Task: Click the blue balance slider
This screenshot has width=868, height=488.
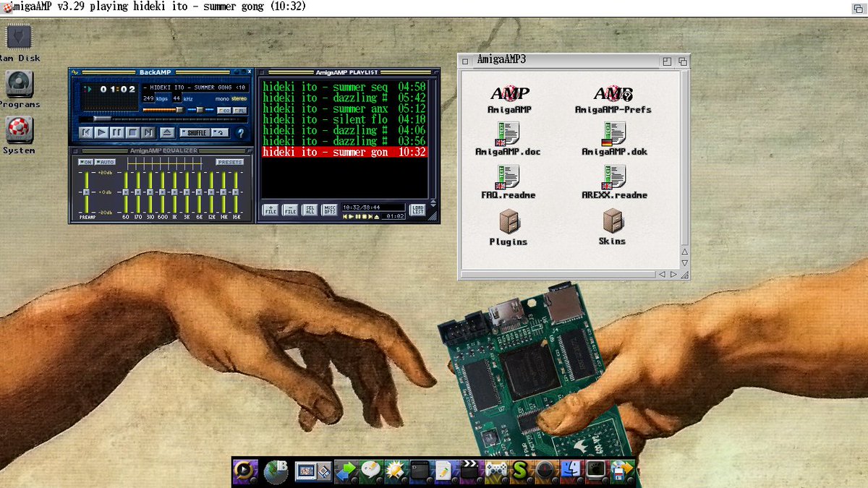Action: pos(200,110)
